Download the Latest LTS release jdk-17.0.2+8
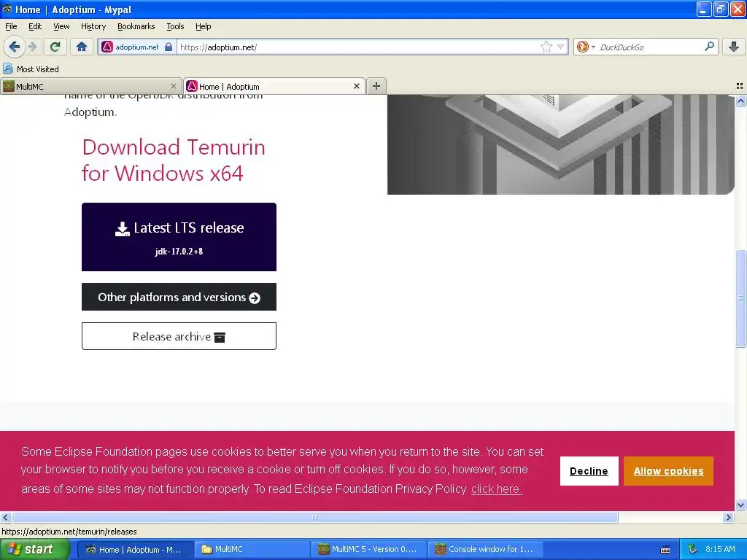This screenshot has width=747, height=560. [x=179, y=237]
